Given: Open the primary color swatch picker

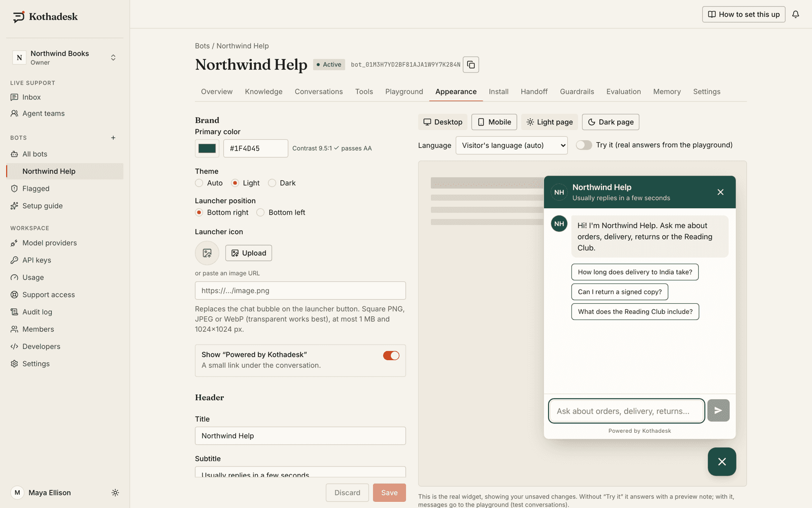Looking at the screenshot, I should (x=207, y=148).
